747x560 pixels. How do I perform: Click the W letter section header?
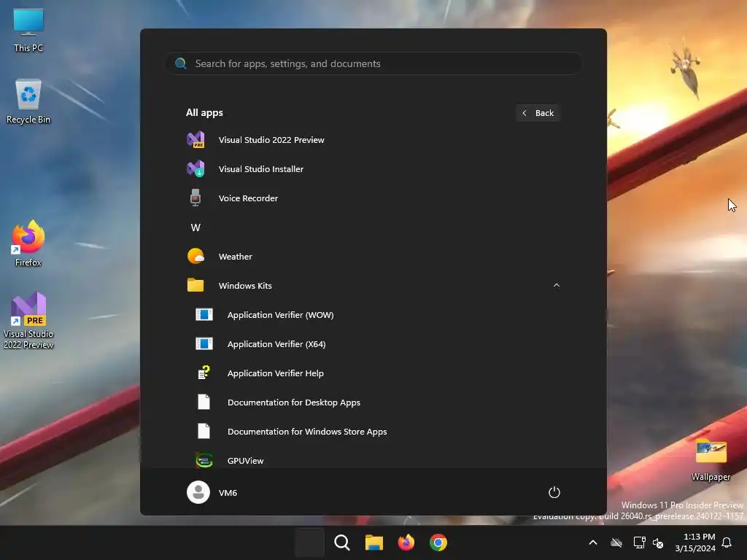point(196,227)
